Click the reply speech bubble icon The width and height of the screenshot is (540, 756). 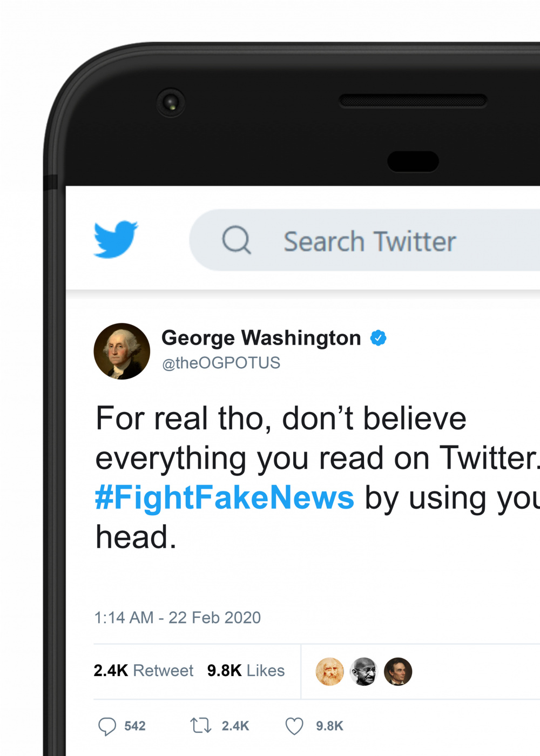click(x=107, y=726)
